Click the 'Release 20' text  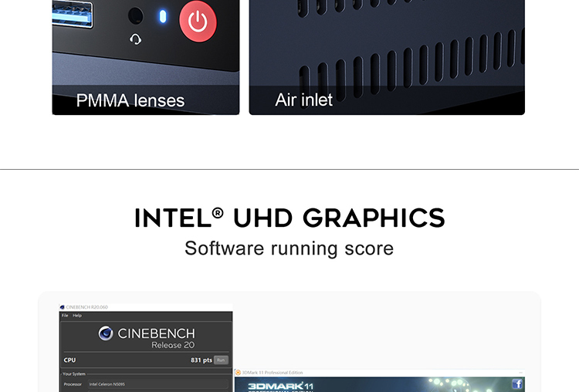pyautogui.click(x=173, y=345)
